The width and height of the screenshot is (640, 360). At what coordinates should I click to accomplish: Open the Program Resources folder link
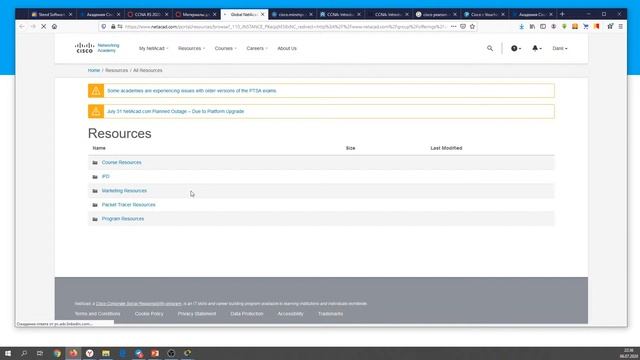pyautogui.click(x=123, y=219)
